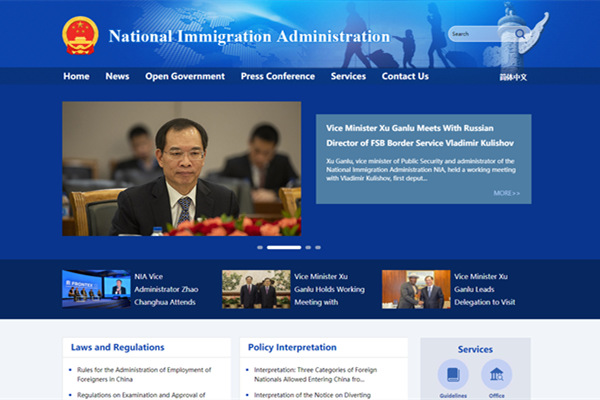Open the FRONTEX conference thumbnail
Viewport: 600px width, 400px height.
(x=96, y=289)
